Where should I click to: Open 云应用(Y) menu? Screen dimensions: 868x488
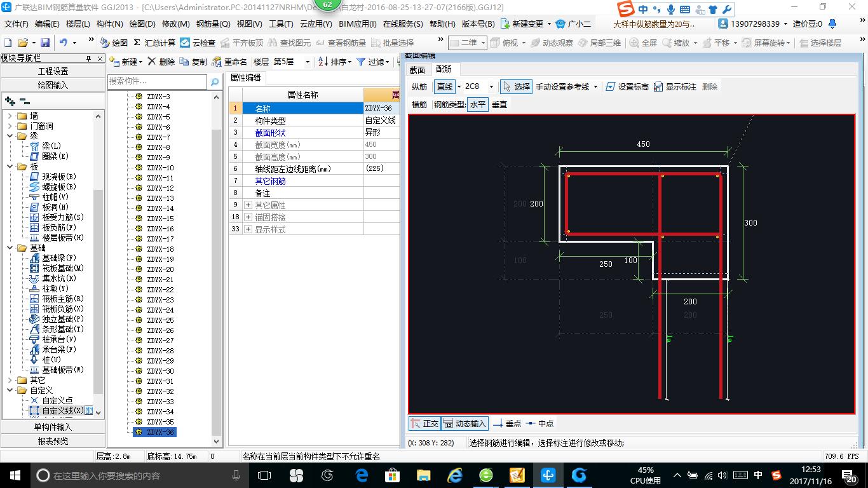point(316,24)
